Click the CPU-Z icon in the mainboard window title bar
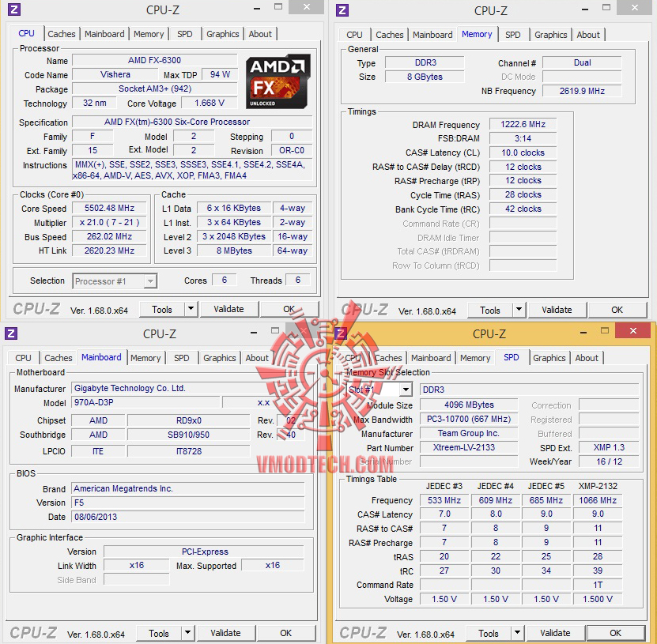 pyautogui.click(x=11, y=333)
